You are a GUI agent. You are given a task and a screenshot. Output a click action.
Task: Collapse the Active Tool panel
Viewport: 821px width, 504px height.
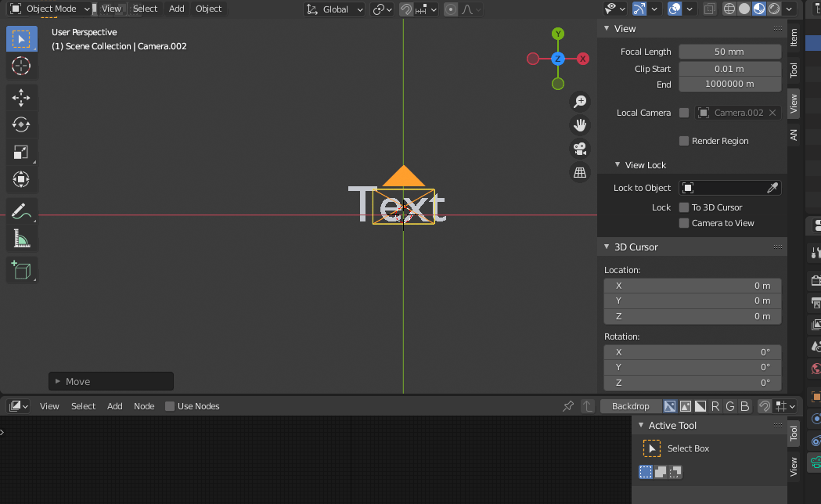(642, 425)
